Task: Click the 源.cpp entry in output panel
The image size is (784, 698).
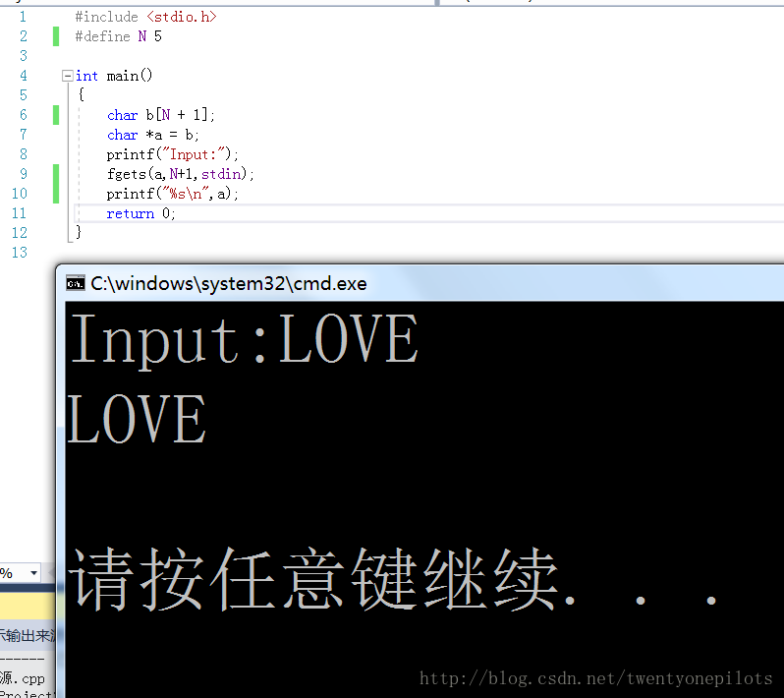Action: click(x=23, y=678)
